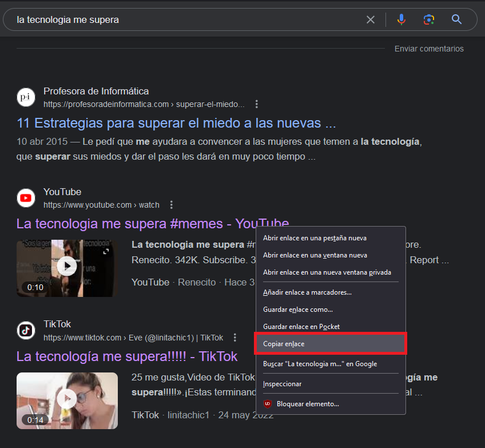The height and width of the screenshot is (448, 485).
Task: Choose Guardar enlace como
Action: click(x=331, y=310)
